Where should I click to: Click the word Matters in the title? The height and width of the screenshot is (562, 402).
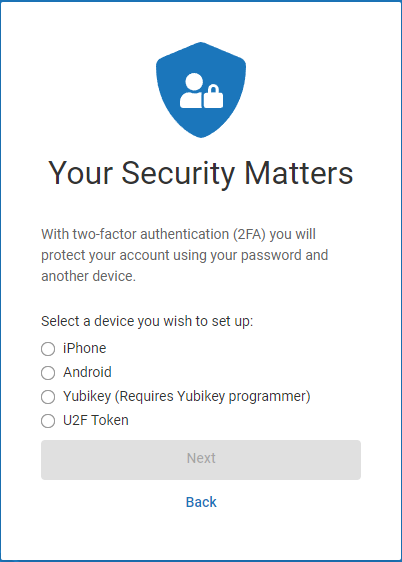[x=299, y=173]
